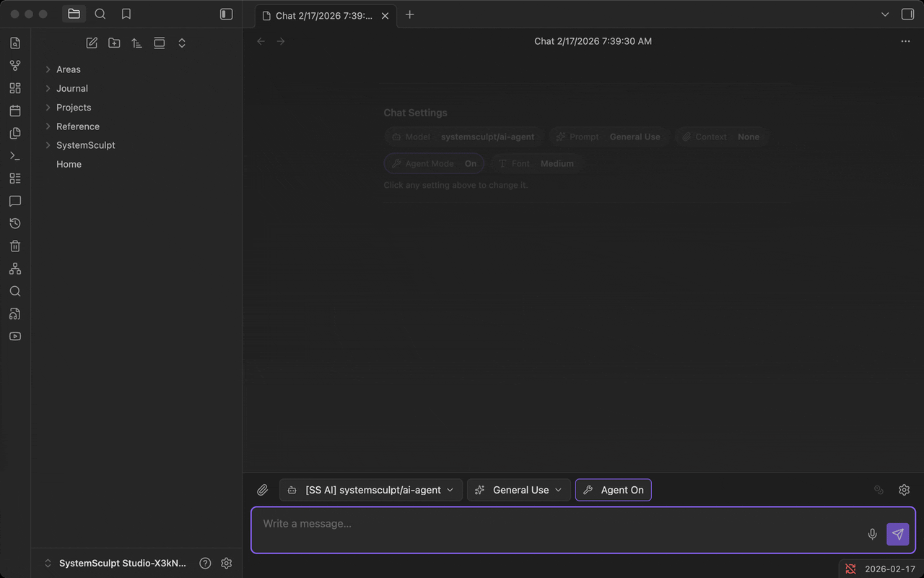The height and width of the screenshot is (578, 924).
Task: Toggle the Agent On button
Action: (x=613, y=490)
